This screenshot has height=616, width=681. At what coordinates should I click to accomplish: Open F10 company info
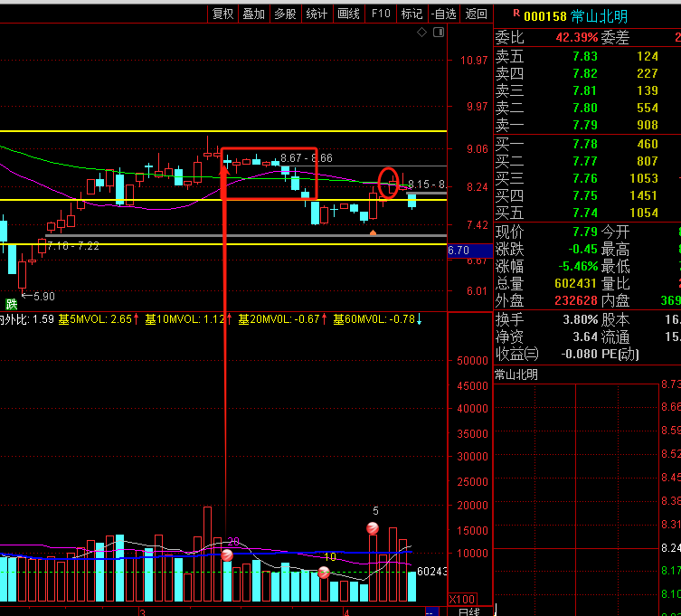tap(381, 14)
